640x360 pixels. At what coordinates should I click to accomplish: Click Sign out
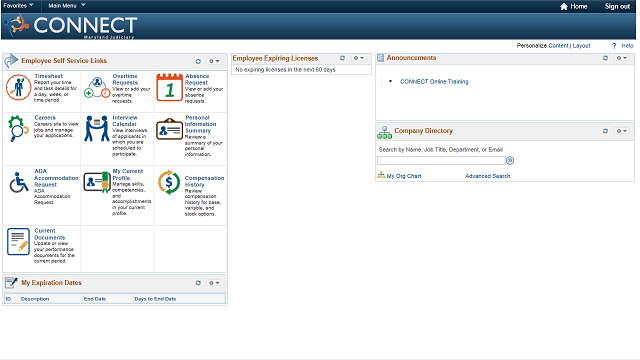coord(617,7)
